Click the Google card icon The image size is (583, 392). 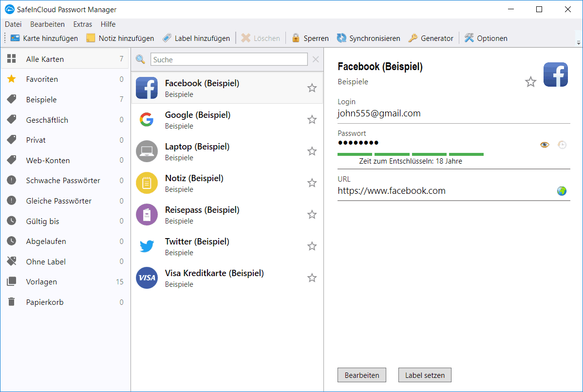(x=147, y=120)
